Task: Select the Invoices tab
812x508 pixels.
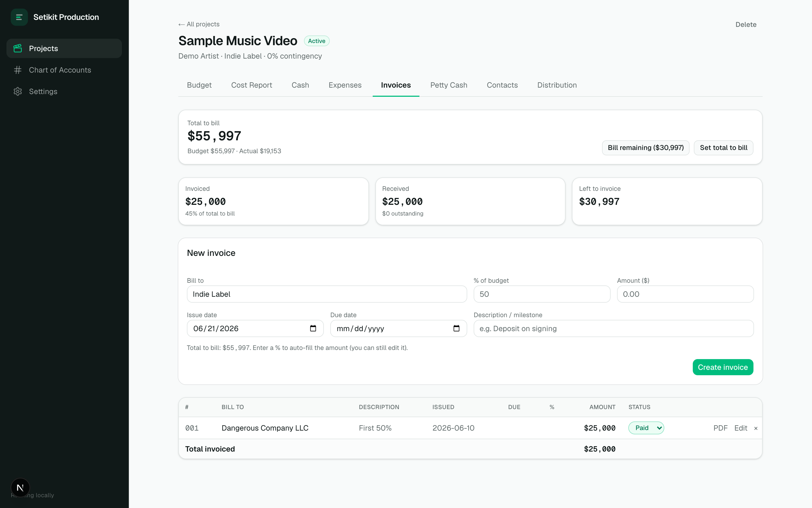Action: [396, 85]
